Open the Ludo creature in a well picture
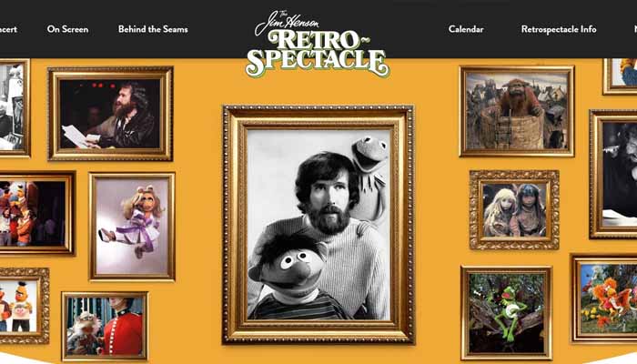The width and height of the screenshot is (637, 364). 517,111
